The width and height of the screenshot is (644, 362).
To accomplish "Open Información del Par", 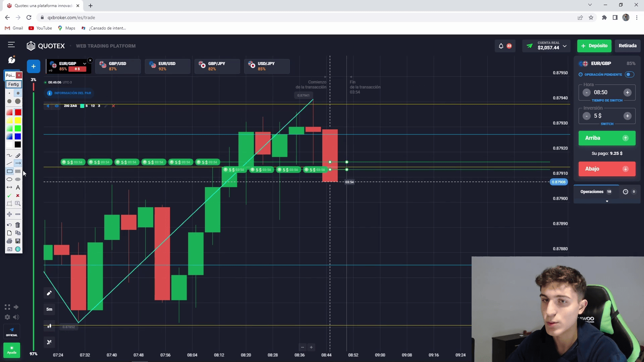I will [69, 93].
